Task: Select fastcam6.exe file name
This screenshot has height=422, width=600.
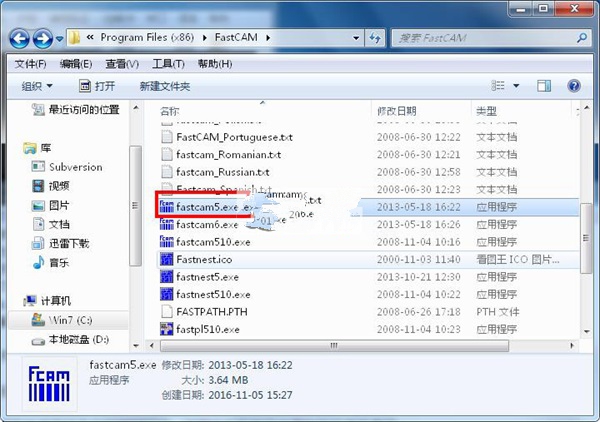Action: [207, 225]
